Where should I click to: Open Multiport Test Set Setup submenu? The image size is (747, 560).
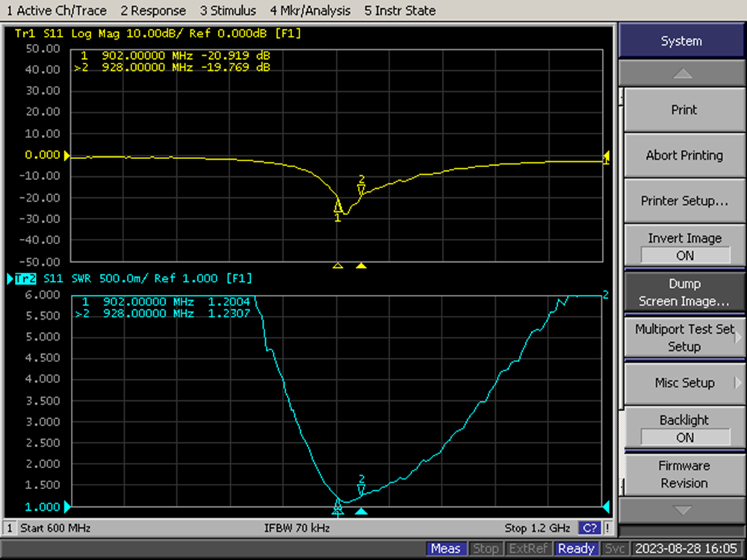[x=684, y=337]
